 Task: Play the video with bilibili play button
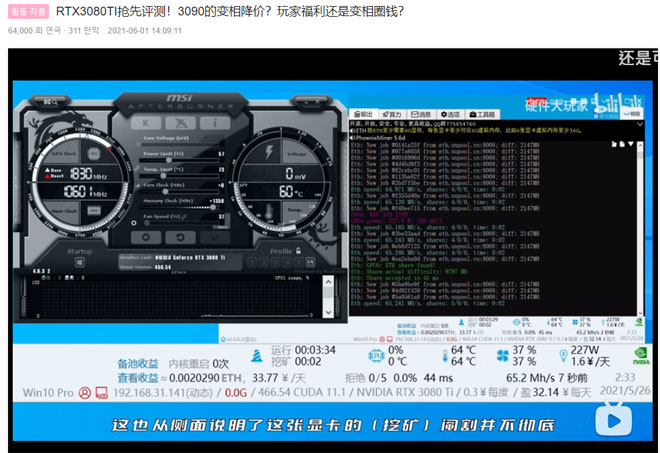point(613,419)
